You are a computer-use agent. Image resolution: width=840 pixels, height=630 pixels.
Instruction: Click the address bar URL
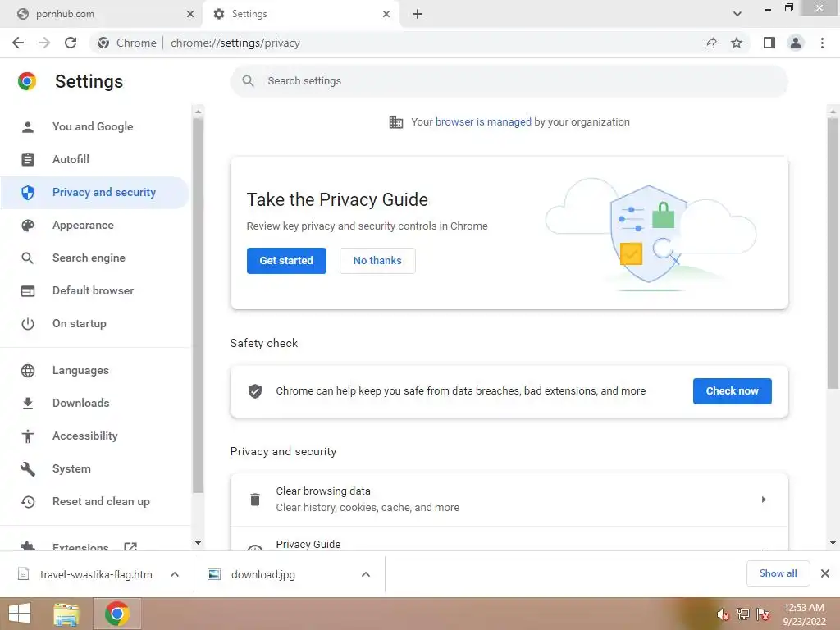tap(235, 43)
